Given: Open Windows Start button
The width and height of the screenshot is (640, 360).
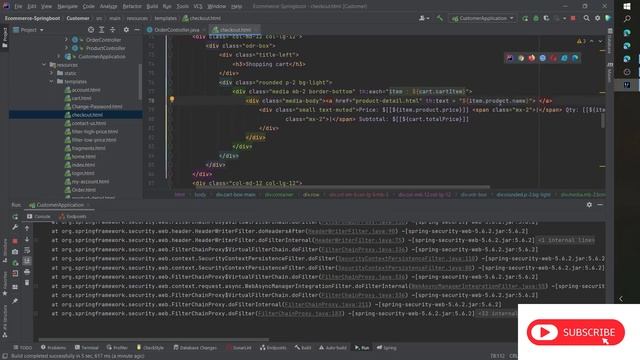Looking at the screenshot, I should (x=627, y=6).
